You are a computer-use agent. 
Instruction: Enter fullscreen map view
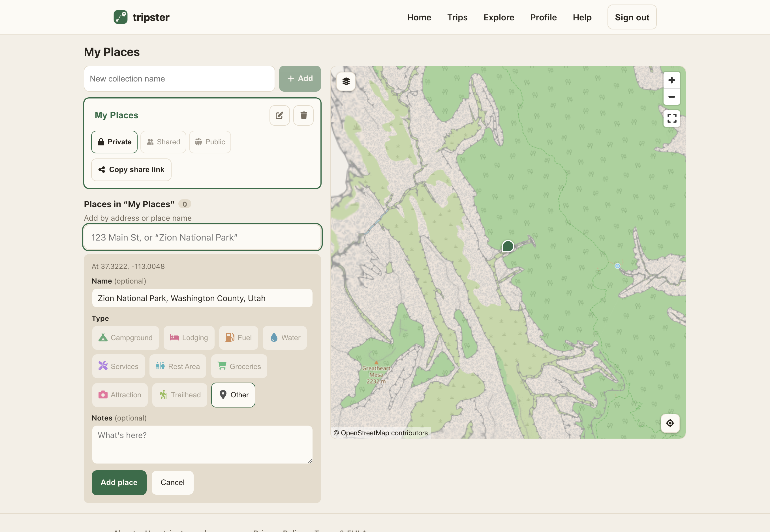pyautogui.click(x=671, y=118)
